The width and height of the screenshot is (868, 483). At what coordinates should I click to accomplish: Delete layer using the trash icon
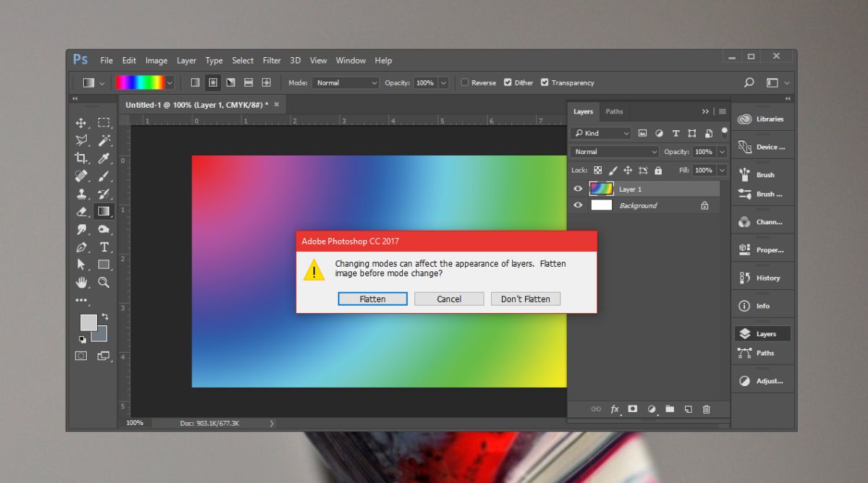tap(706, 409)
